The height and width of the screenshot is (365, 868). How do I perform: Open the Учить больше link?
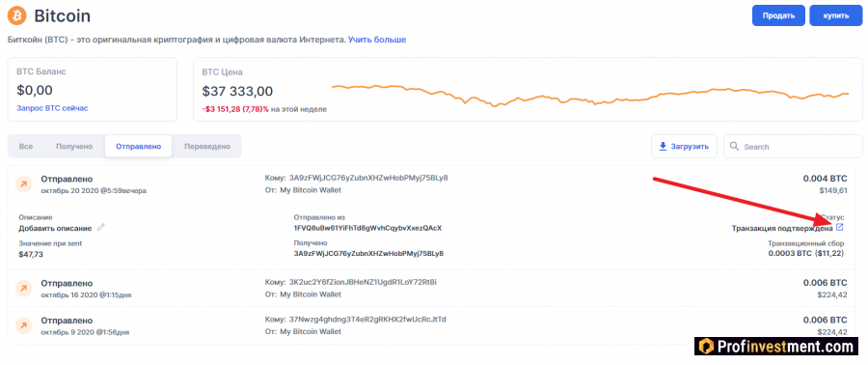(377, 40)
